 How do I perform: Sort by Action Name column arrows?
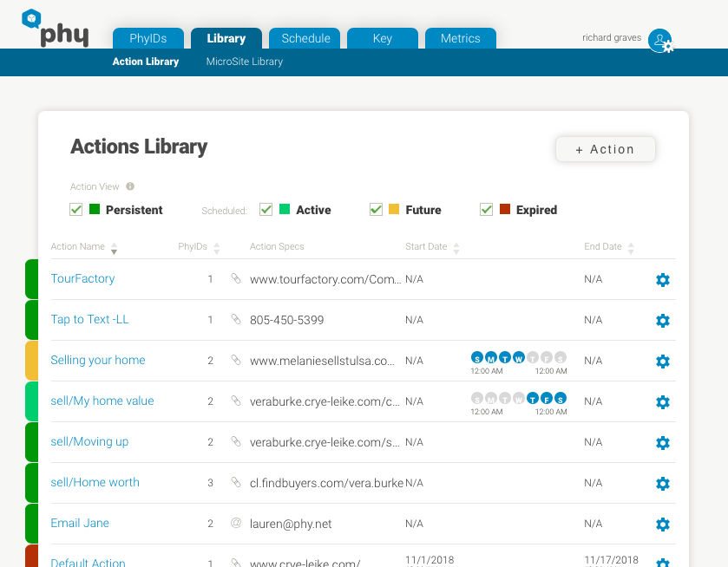tap(114, 248)
